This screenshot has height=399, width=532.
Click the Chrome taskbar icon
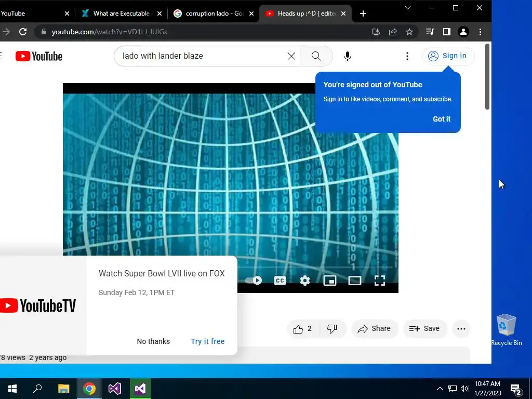(89, 389)
